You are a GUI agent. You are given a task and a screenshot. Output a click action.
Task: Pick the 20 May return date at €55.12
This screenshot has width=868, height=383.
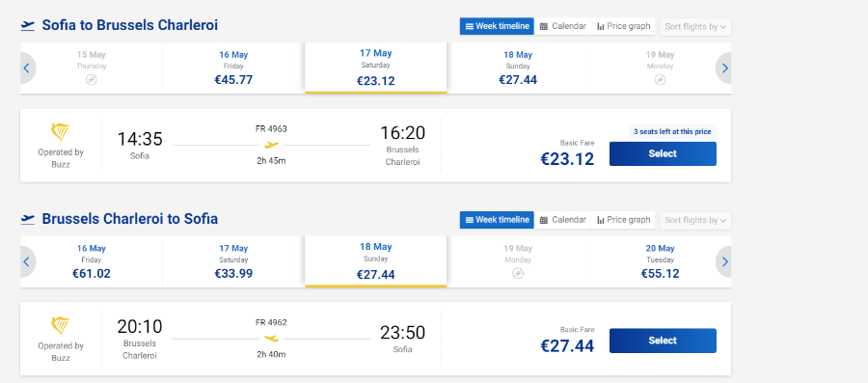660,261
